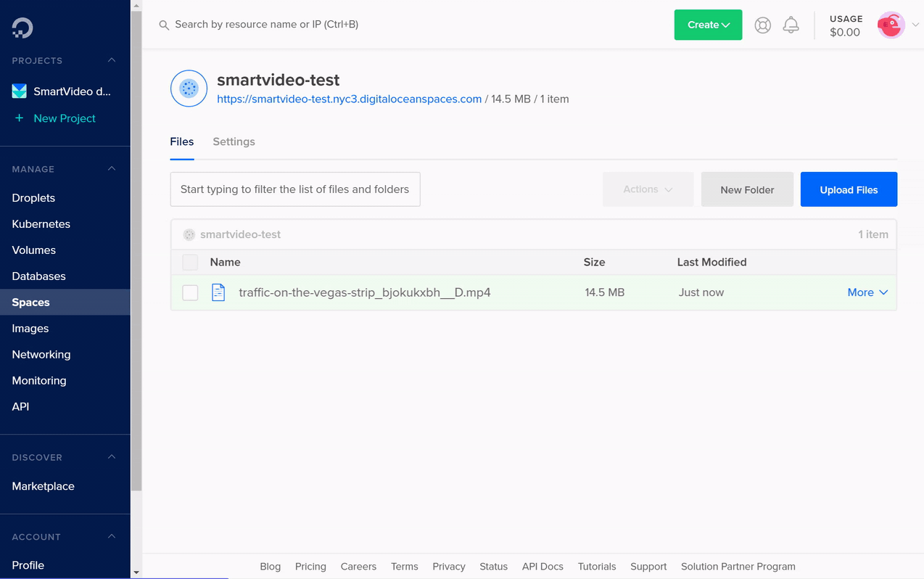Click the smartvideo-test breadcrumb text
This screenshot has height=579, width=924.
(240, 234)
